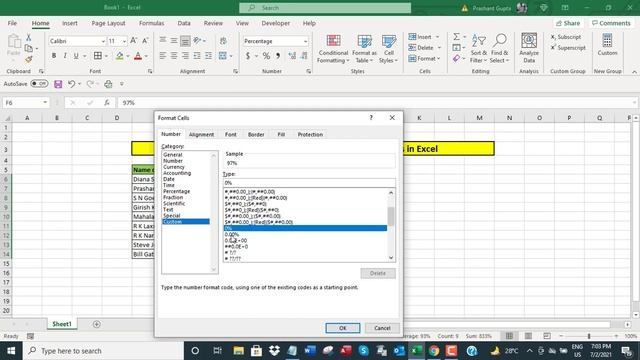Open Cell Styles gallery

click(x=389, y=49)
